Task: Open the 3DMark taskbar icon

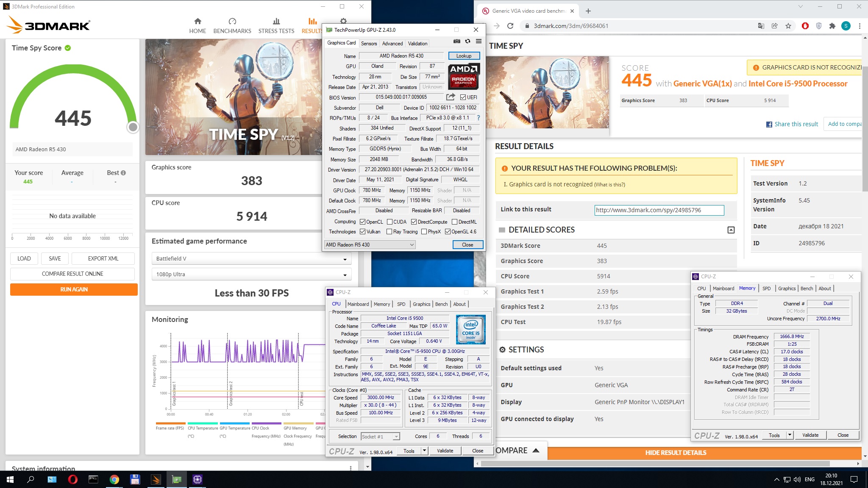Action: [x=156, y=480]
